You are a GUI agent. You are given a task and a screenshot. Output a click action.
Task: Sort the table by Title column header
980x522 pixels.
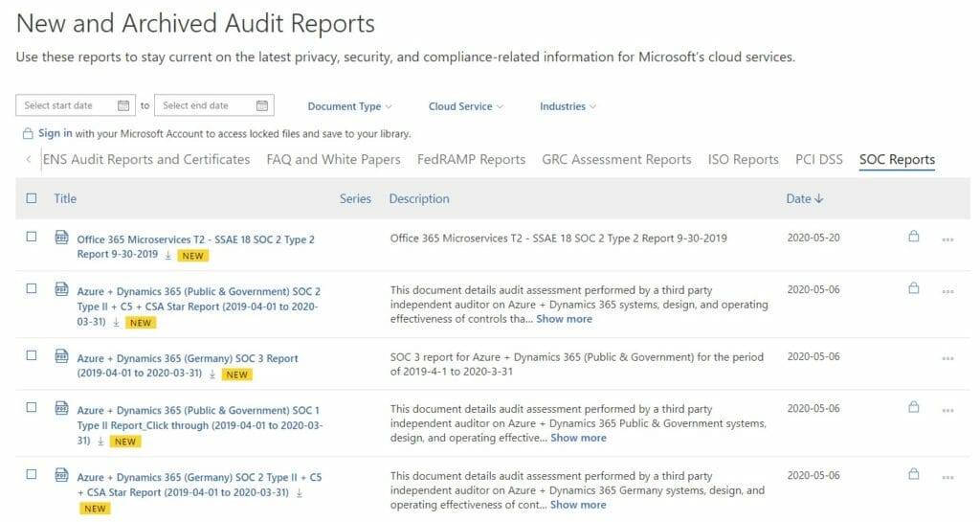click(x=65, y=199)
